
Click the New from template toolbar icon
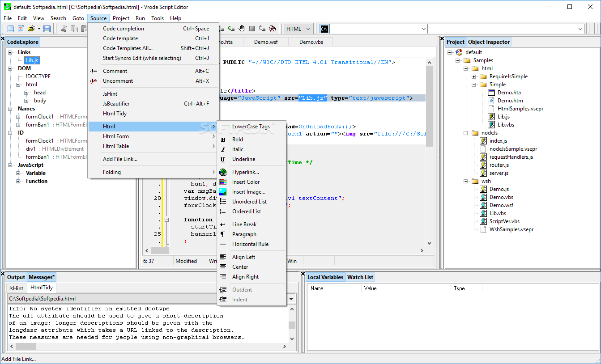click(21, 29)
